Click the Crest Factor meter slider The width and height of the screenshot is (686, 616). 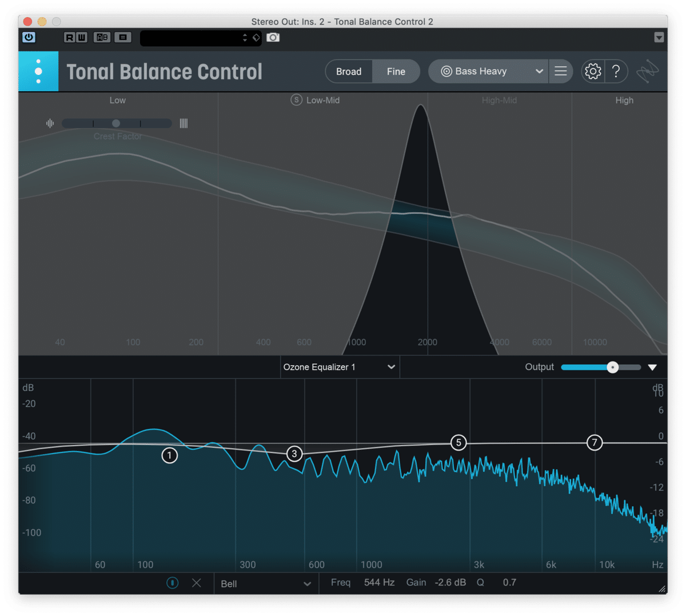pyautogui.click(x=117, y=123)
